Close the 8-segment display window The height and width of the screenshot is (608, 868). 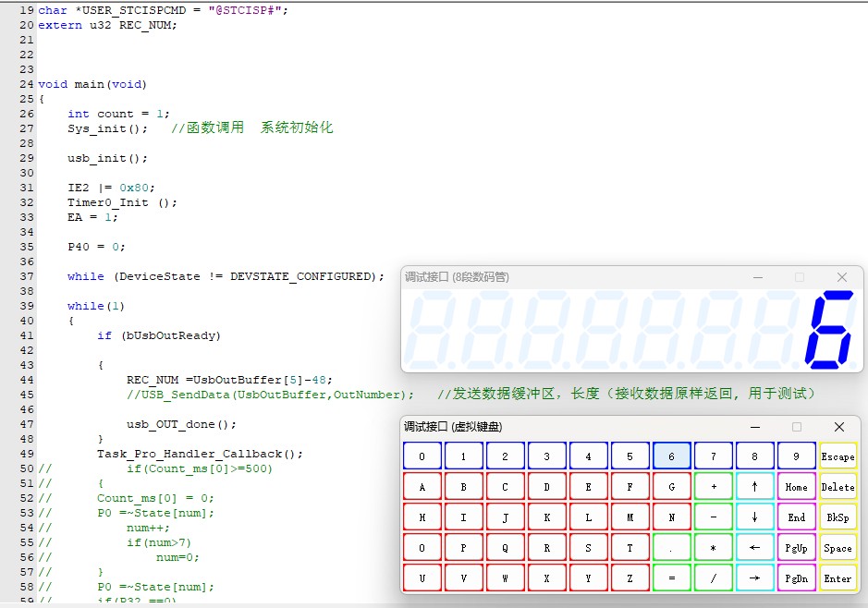[842, 277]
